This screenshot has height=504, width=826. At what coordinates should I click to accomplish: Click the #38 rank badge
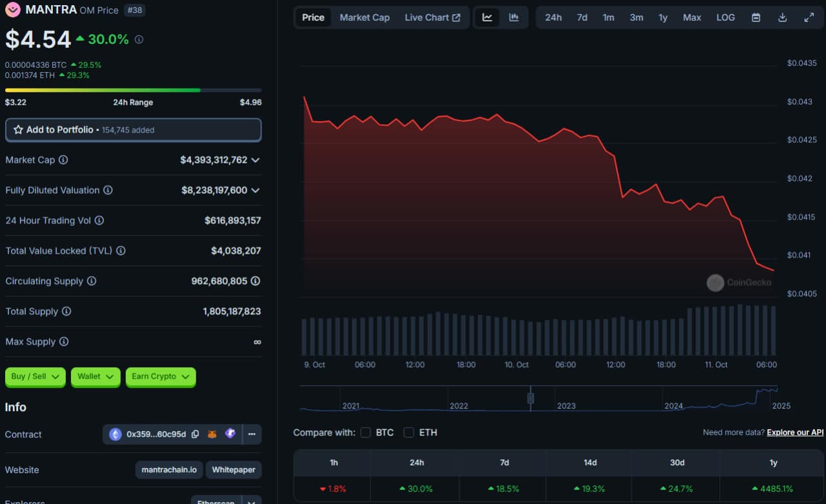click(134, 10)
